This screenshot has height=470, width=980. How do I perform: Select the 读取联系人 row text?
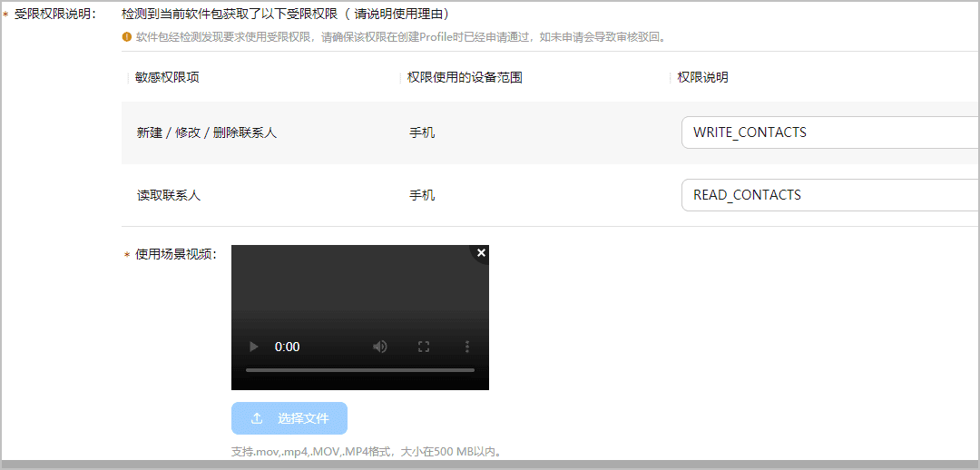[169, 195]
